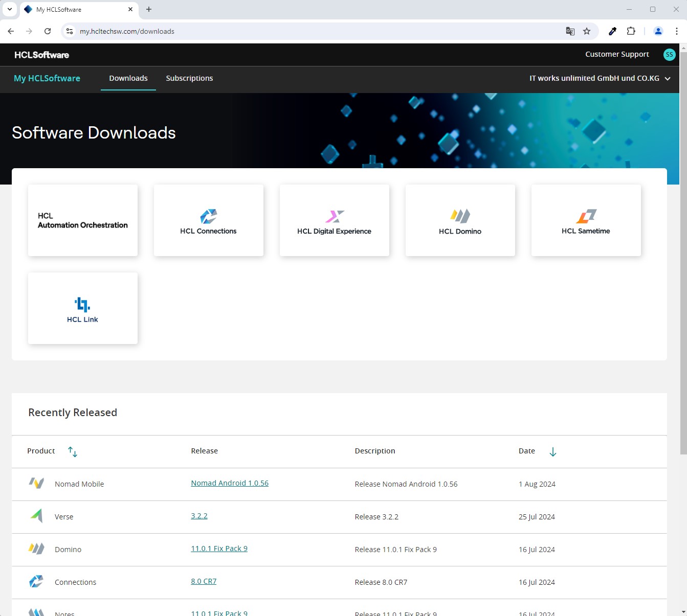Open the Chrome profile icon
The image size is (687, 616).
click(658, 31)
